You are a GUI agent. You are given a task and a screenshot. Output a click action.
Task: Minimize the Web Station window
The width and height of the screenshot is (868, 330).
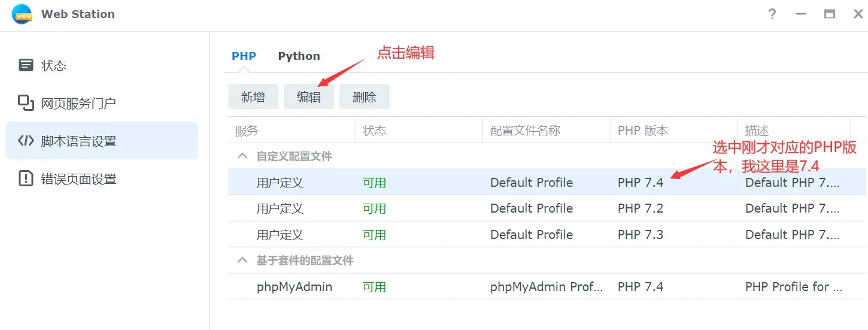click(802, 14)
